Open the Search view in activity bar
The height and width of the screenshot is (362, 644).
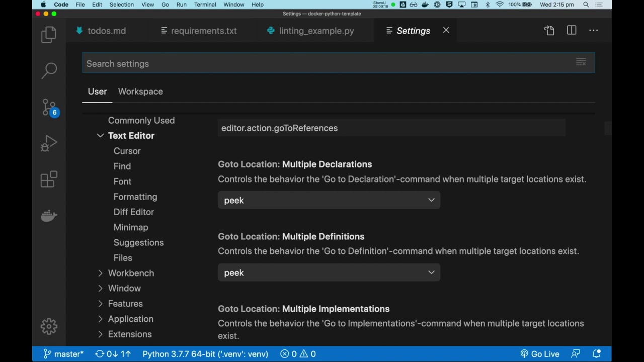(x=49, y=70)
